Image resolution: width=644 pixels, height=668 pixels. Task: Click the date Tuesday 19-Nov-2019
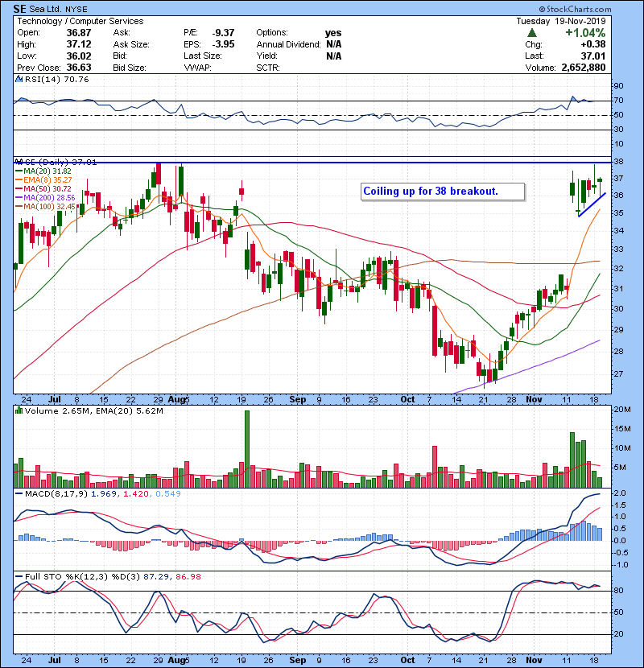[x=561, y=21]
